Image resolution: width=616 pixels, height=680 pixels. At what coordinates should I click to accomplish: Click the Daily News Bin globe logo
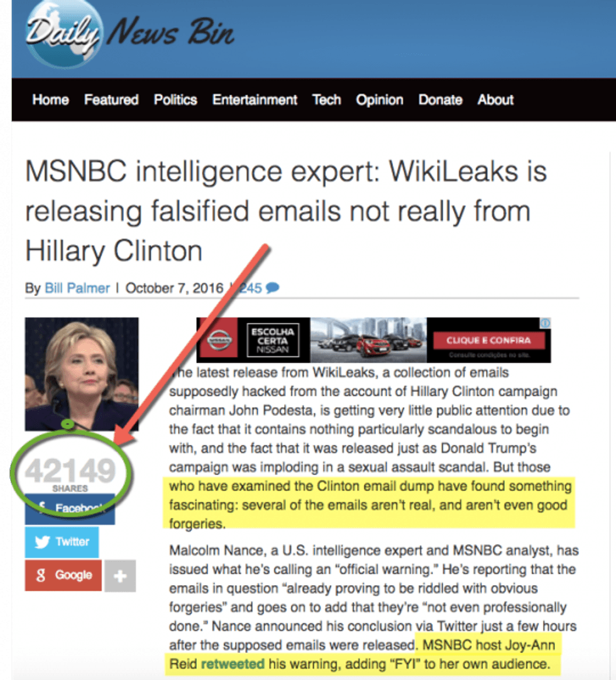[64, 34]
